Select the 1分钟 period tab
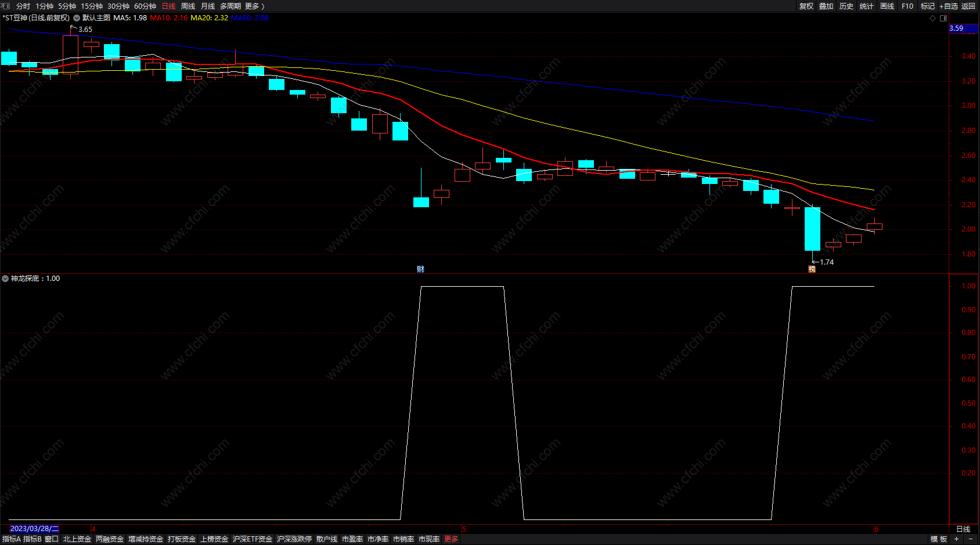This screenshot has width=980, height=545. (x=45, y=6)
